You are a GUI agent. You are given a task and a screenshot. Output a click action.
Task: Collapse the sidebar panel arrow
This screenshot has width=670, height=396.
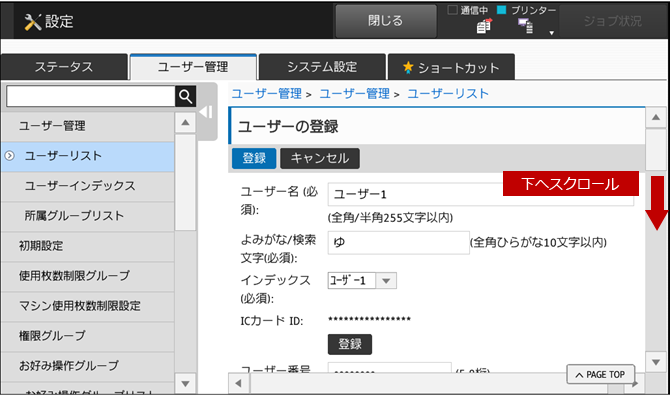tap(206, 112)
